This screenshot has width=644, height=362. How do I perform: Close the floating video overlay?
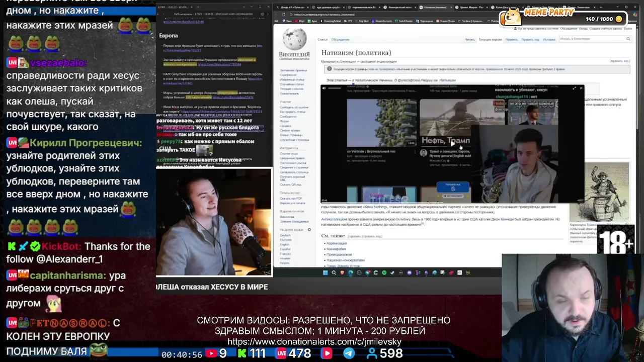tap(581, 88)
